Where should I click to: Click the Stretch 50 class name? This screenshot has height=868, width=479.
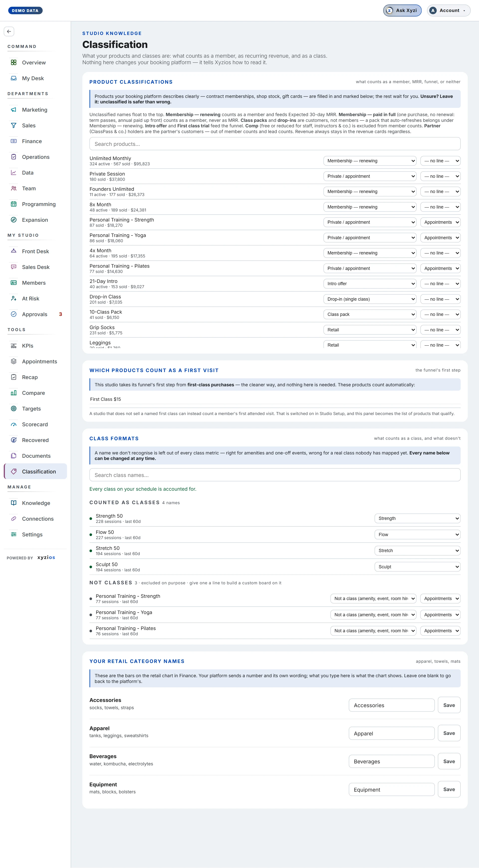[x=108, y=548]
